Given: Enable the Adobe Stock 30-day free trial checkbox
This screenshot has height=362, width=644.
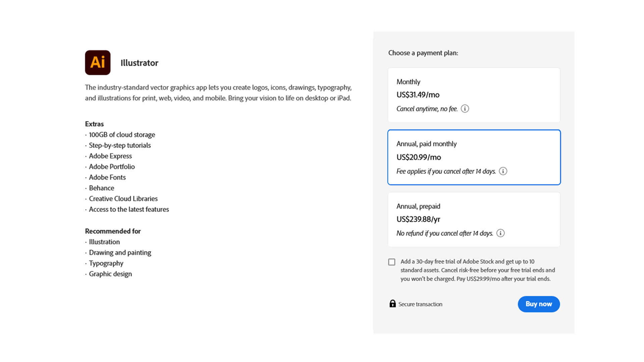Looking at the screenshot, I should click(x=392, y=262).
